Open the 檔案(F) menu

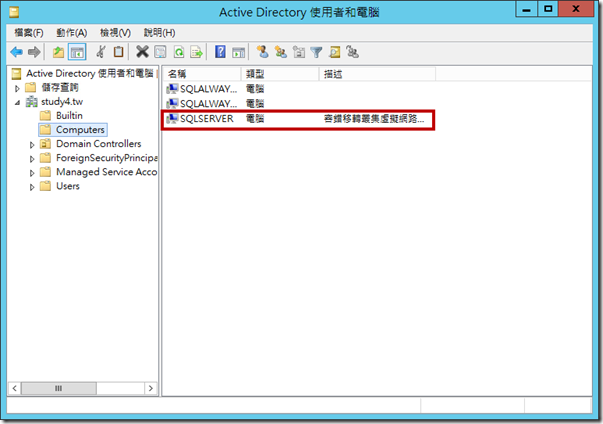pos(29,33)
